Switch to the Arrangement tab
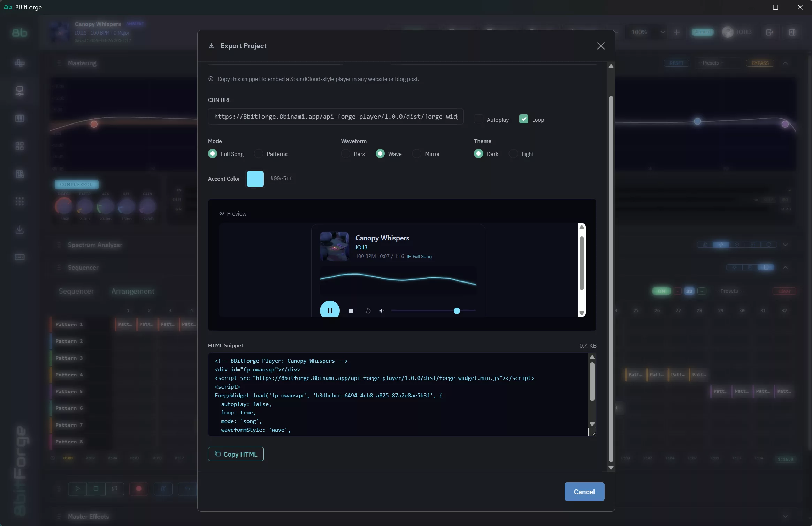Viewport: 812px width, 526px height. pos(132,291)
